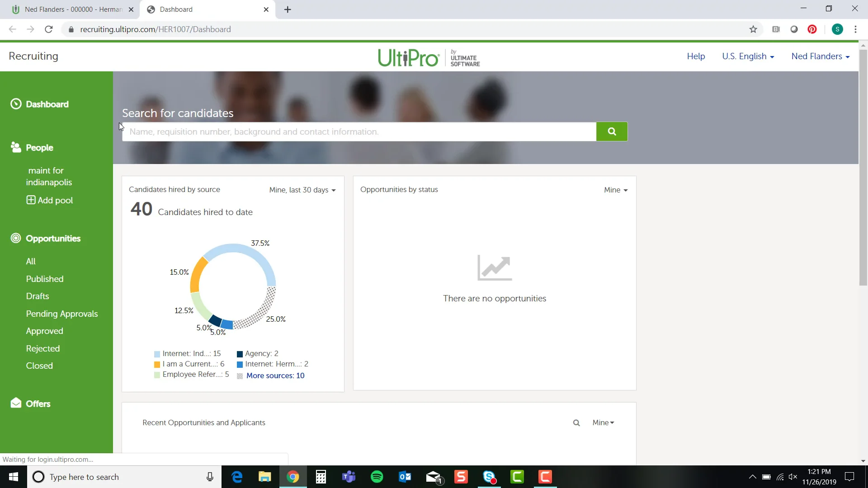The height and width of the screenshot is (488, 868).
Task: Select Pending Approvals in the sidebar
Action: [x=62, y=314]
